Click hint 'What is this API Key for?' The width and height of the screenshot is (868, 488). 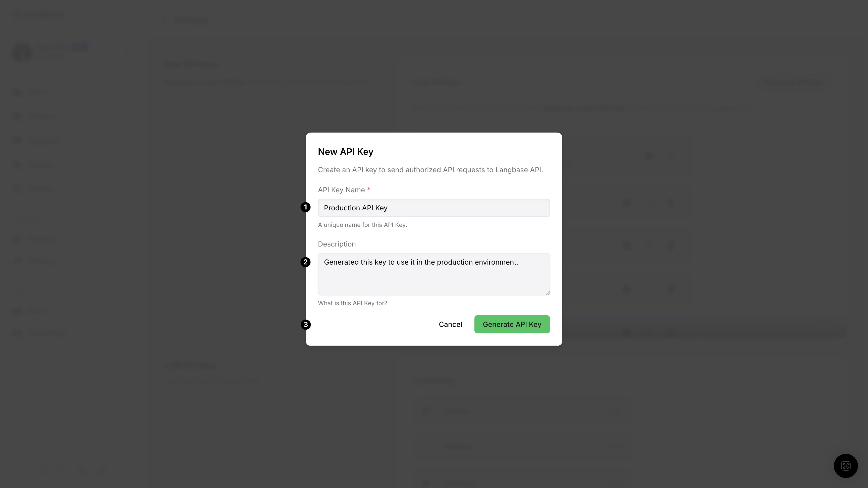pyautogui.click(x=352, y=303)
